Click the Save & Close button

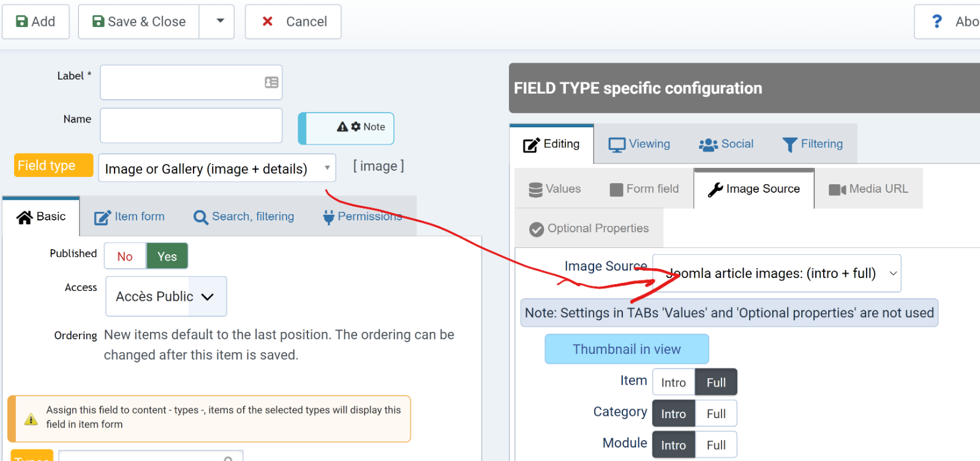point(139,21)
